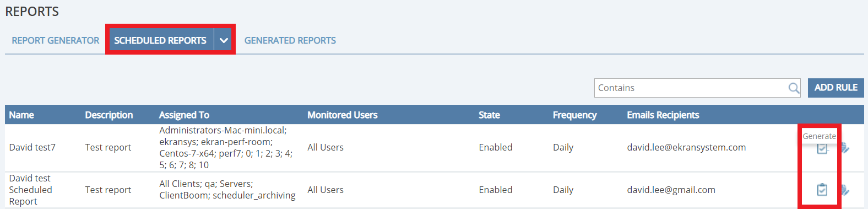Edit the David test7 report rule
The width and height of the screenshot is (868, 209).
[845, 148]
